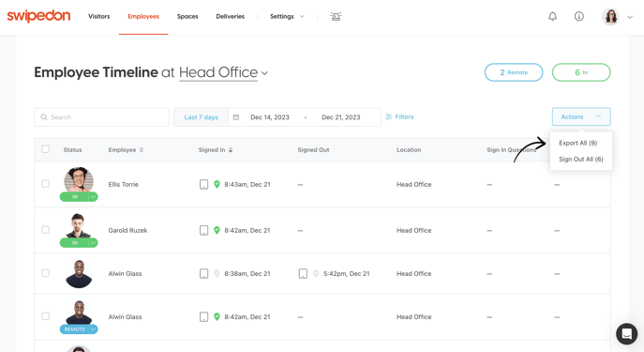Sort by the Signed In column arrows
This screenshot has width=644, height=352.
(231, 149)
